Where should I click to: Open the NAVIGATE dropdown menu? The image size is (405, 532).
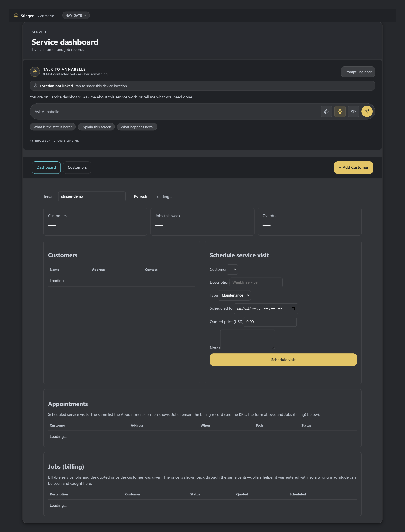76,15
